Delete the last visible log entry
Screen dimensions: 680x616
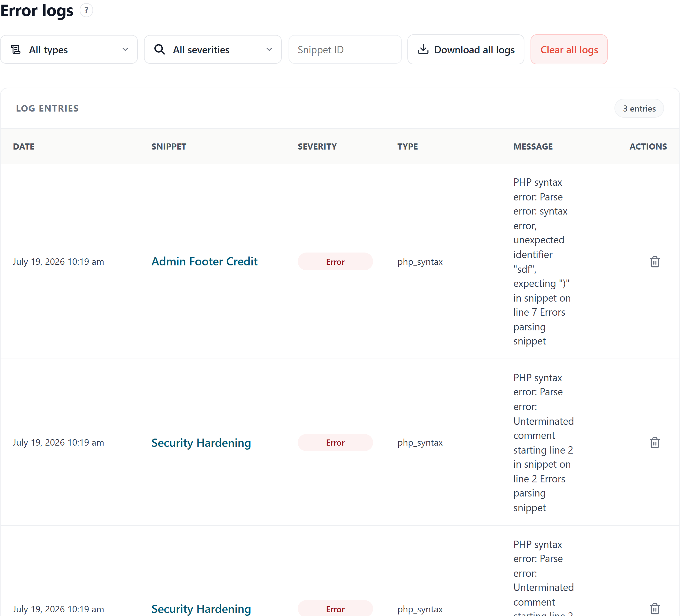(x=655, y=609)
